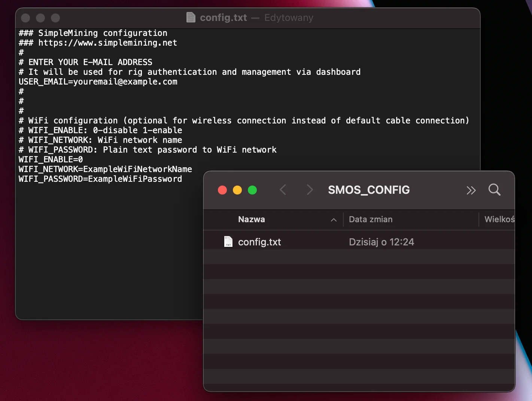The width and height of the screenshot is (532, 401).
Task: Click the TXT document icon beside config.txt
Action: pos(228,242)
